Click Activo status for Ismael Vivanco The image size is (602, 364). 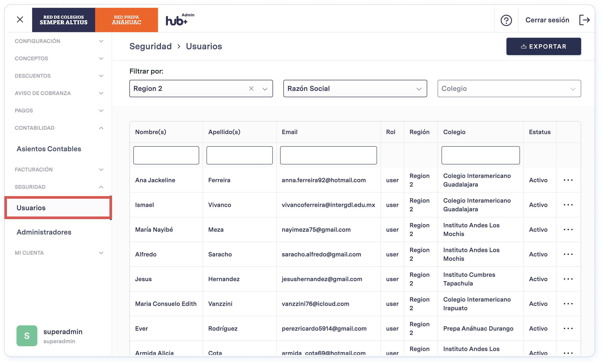coord(538,205)
